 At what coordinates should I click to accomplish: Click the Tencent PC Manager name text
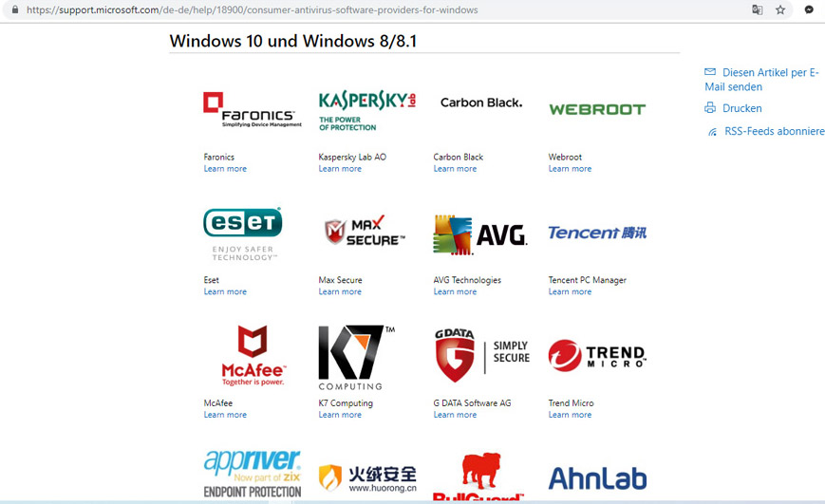coord(587,280)
